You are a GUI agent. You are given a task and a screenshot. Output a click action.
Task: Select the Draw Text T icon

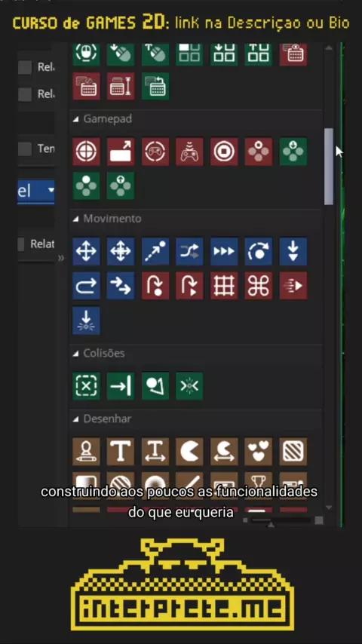pyautogui.click(x=121, y=452)
